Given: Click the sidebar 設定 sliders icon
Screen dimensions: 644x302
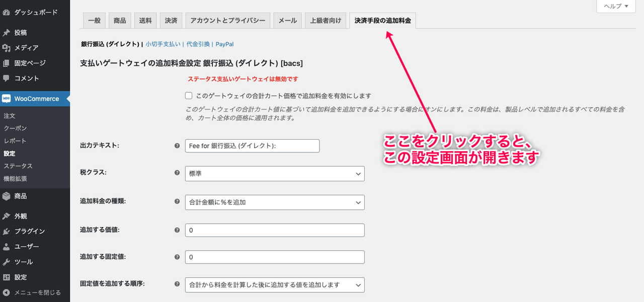Looking at the screenshot, I should click(x=6, y=277).
